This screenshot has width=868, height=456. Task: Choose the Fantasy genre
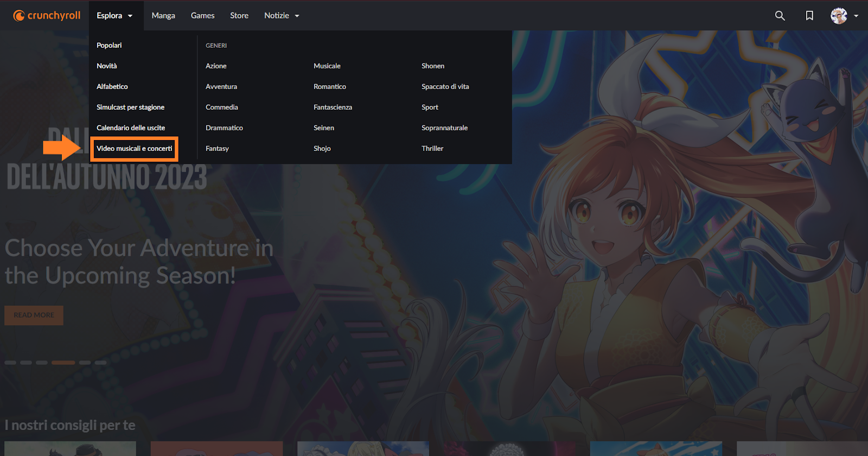point(217,148)
